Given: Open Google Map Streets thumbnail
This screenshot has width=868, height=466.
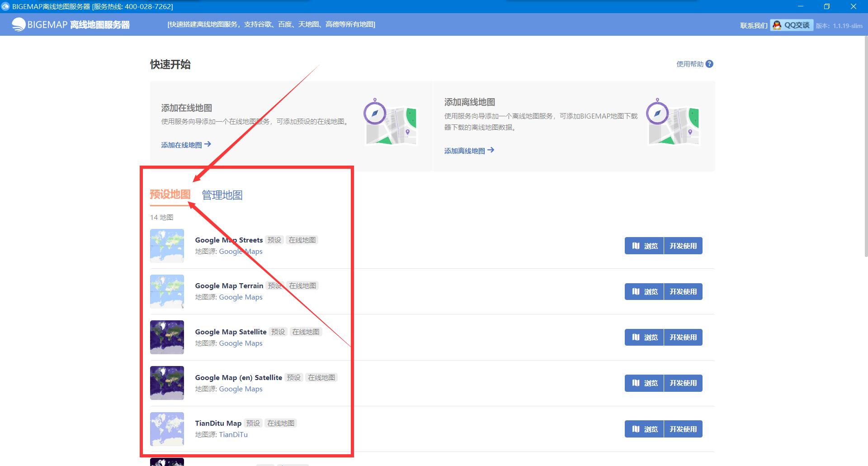Looking at the screenshot, I should tap(167, 246).
